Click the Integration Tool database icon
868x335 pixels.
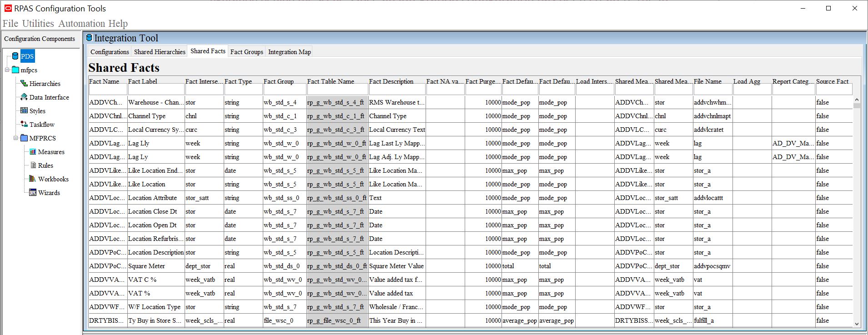coord(89,38)
